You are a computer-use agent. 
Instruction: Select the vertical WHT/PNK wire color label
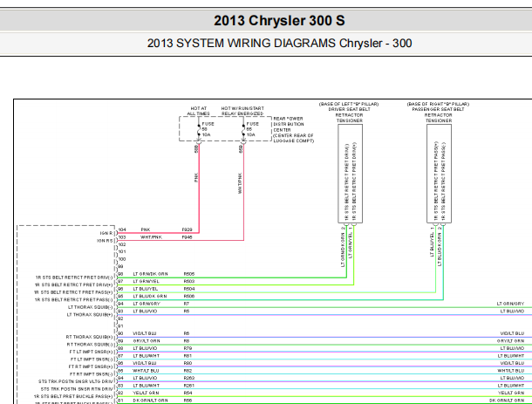point(240,183)
